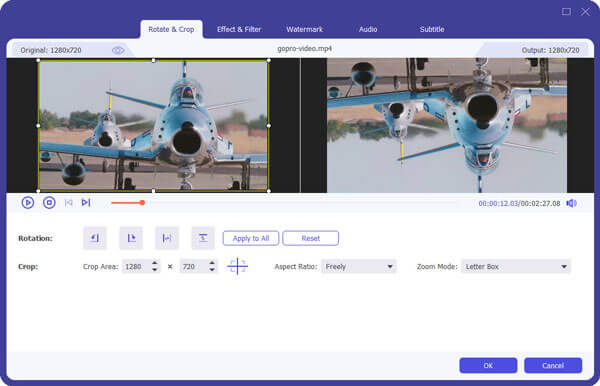Center the crop area with cross icon
Image resolution: width=600 pixels, height=386 pixels.
pyautogui.click(x=237, y=266)
